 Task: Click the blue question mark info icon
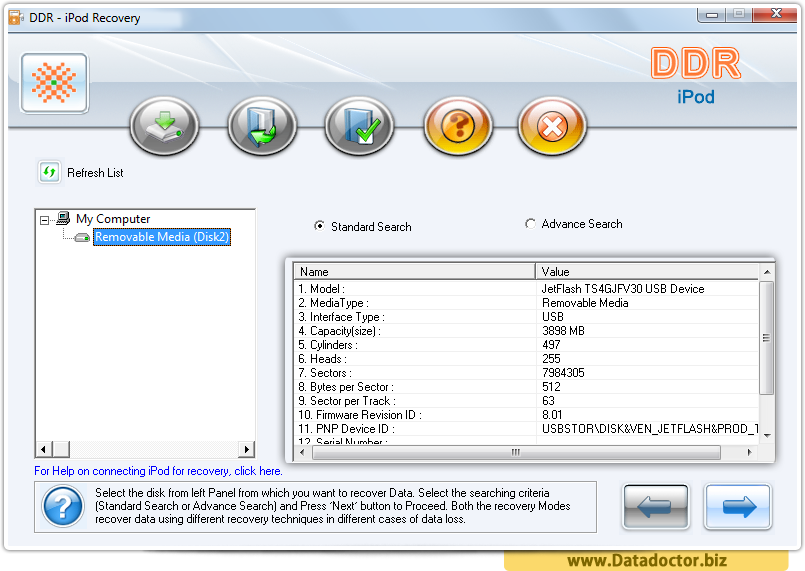63,507
